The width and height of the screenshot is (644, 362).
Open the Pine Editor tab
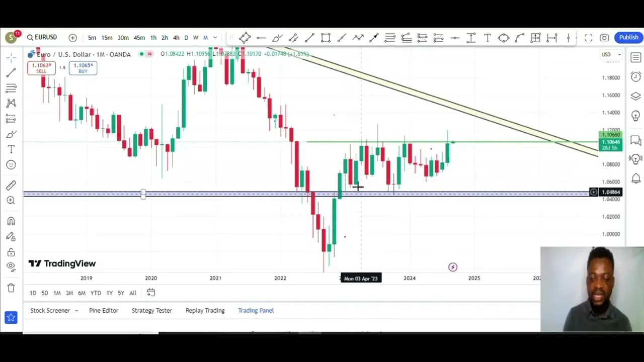[104, 311]
